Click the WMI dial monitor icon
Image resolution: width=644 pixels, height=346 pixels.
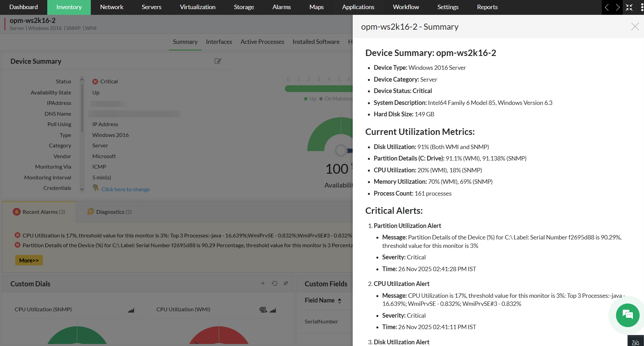[x=263, y=310]
